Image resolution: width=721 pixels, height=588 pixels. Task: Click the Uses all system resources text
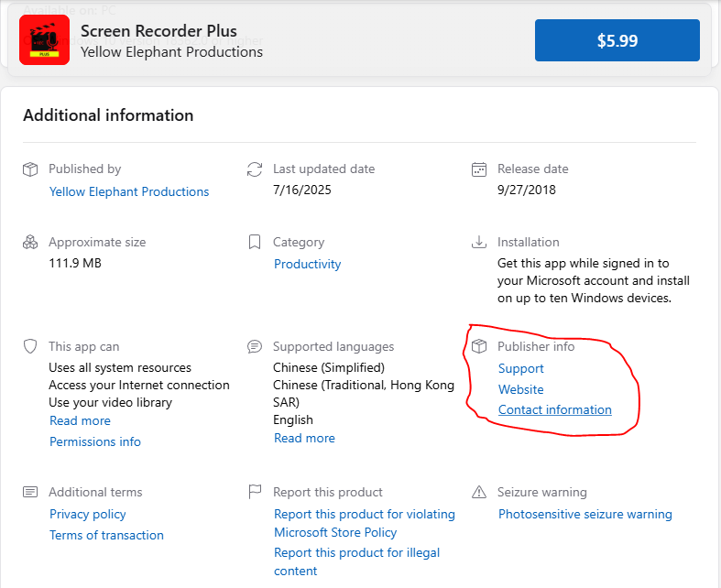(x=120, y=368)
